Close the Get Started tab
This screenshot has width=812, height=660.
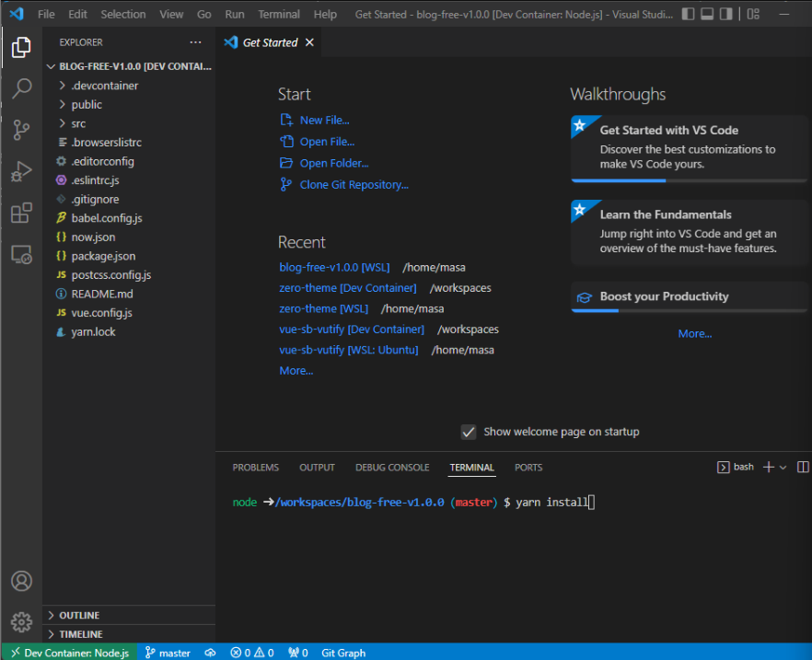(309, 42)
